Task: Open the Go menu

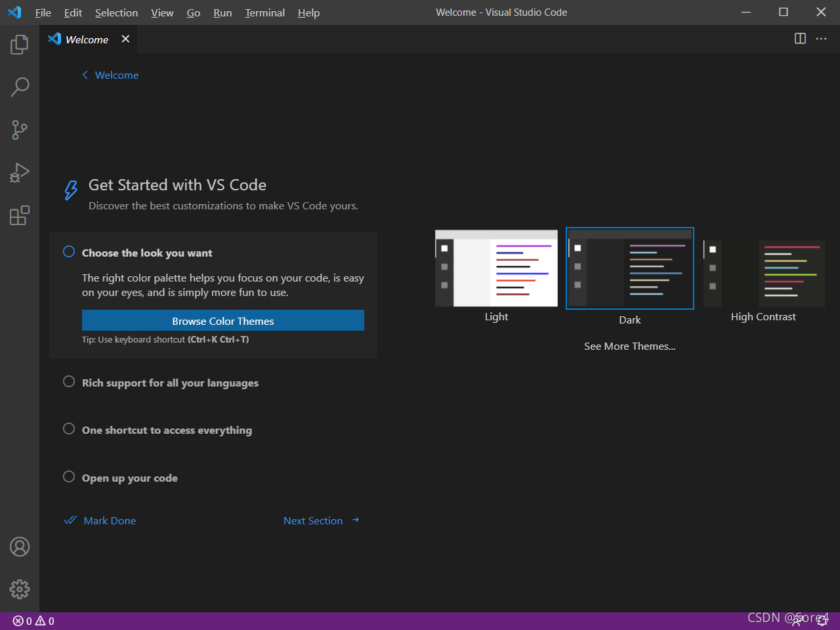Action: click(194, 12)
